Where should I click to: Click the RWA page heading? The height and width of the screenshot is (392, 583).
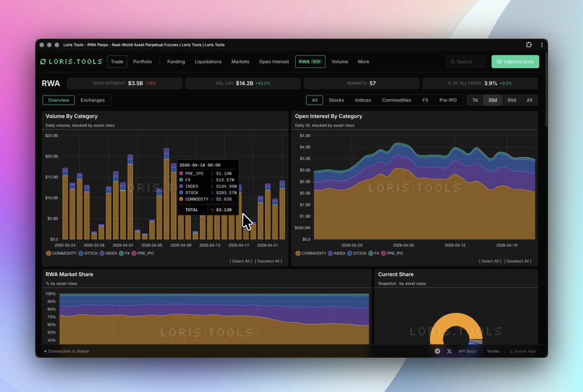coord(51,84)
